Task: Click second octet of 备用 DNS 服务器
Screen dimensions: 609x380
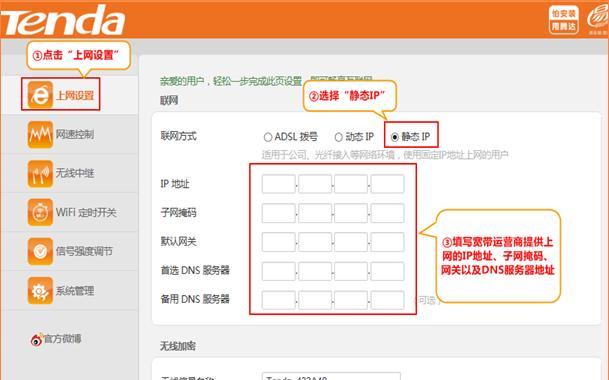Action: tap(315, 300)
